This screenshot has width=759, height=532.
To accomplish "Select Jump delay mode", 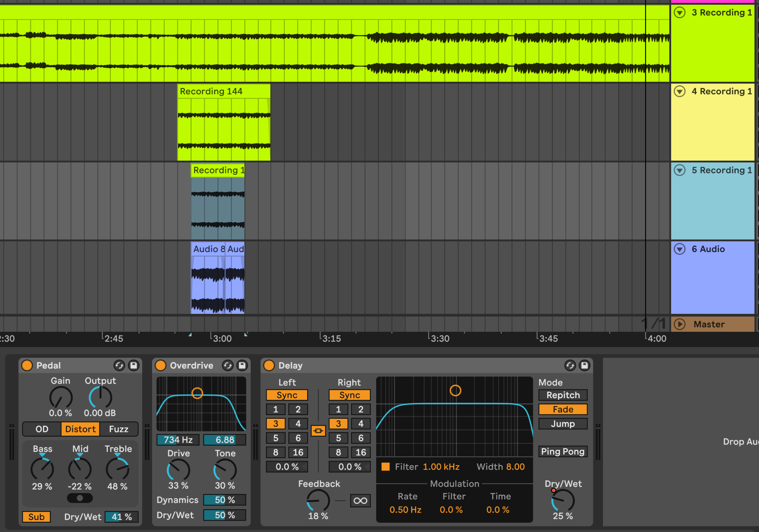I will [x=563, y=423].
